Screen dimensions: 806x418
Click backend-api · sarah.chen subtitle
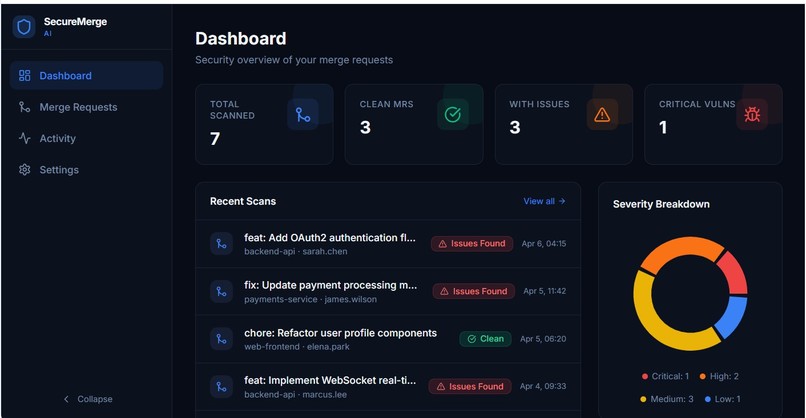click(x=296, y=251)
